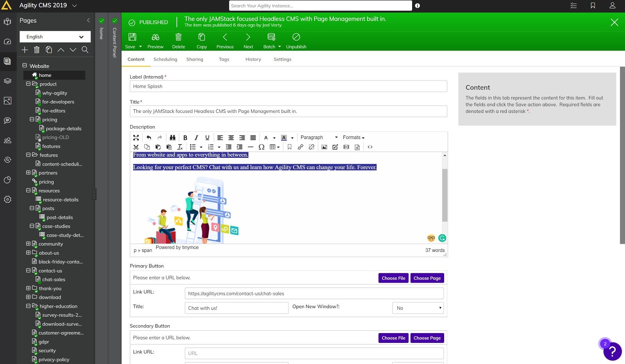
Task: Open the Formats dropdown in editor
Action: click(x=354, y=137)
